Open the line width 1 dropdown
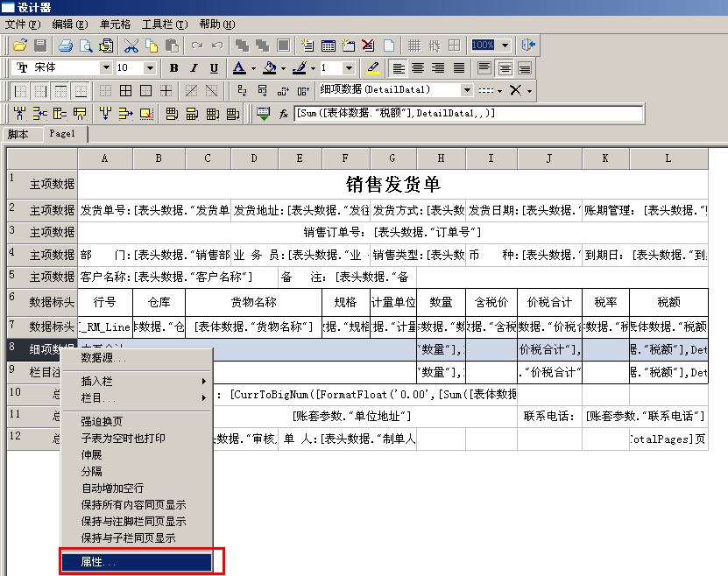The width and height of the screenshot is (728, 576). pyautogui.click(x=350, y=68)
